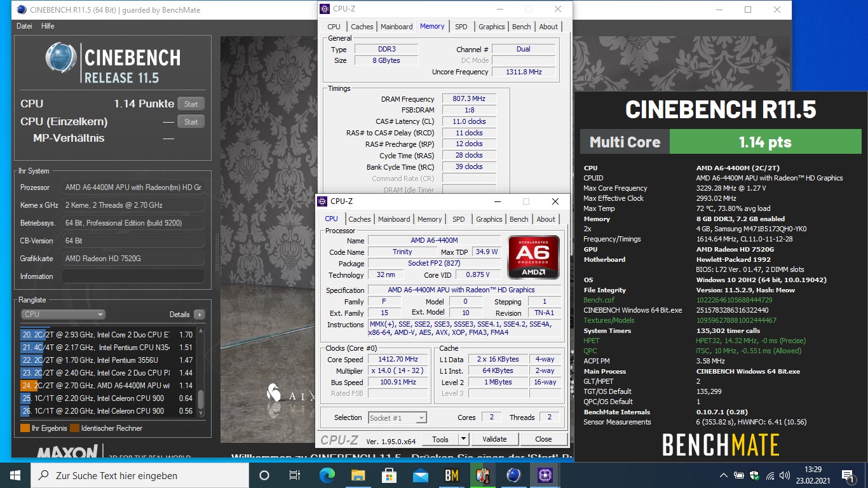Screen dimensions: 868x488
Task: Click the thermometer monitoring app taskbar icon
Action: click(482, 475)
